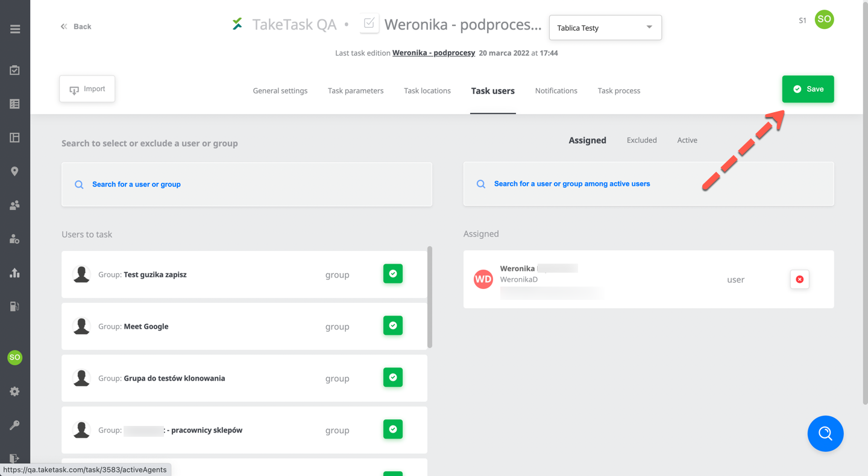
Task: Remove Weronika from assigned users
Action: point(799,279)
